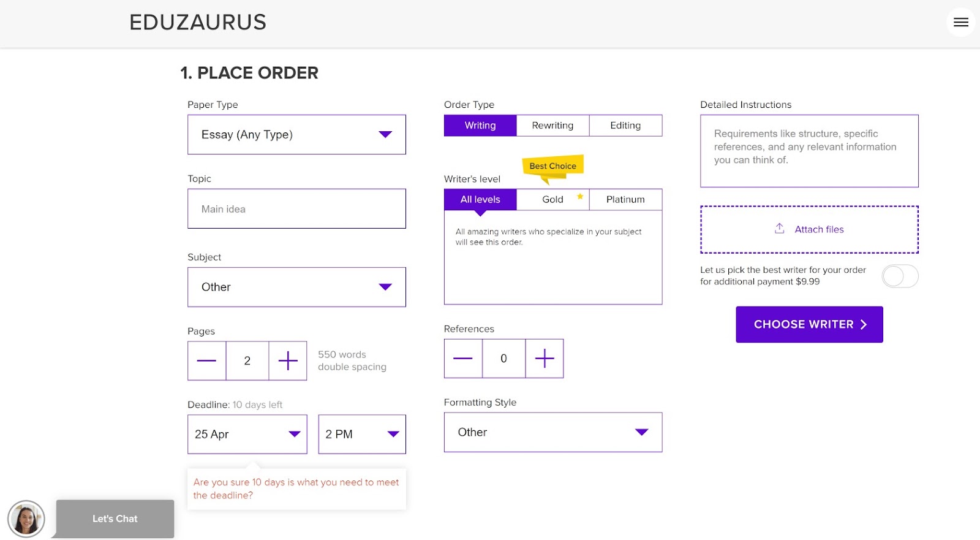Click the EDUZAURUS logo
Image resolution: width=980 pixels, height=540 pixels.
pyautogui.click(x=198, y=23)
